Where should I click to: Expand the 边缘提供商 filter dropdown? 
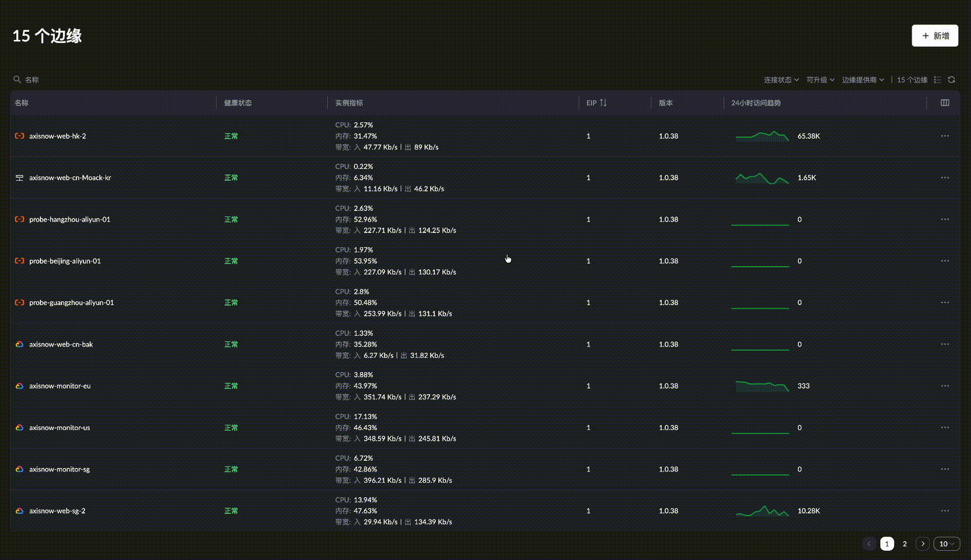[x=863, y=80]
